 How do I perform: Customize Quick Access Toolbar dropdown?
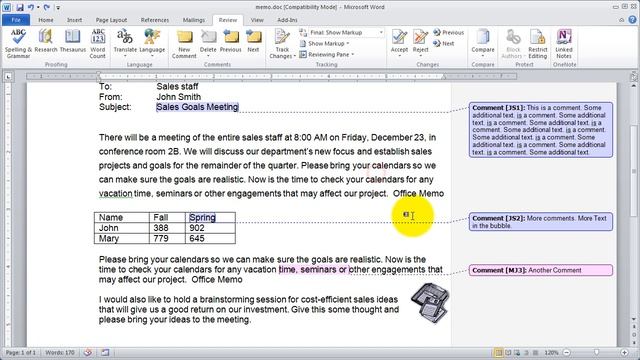click(58, 7)
